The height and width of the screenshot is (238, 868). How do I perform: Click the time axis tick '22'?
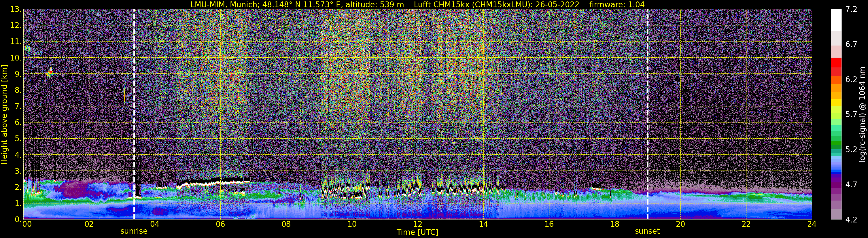[x=746, y=224]
